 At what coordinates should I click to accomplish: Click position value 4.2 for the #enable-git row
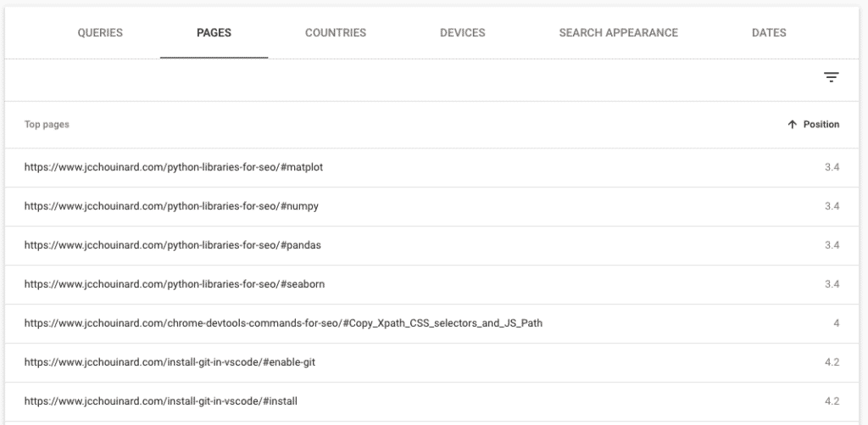tap(832, 362)
